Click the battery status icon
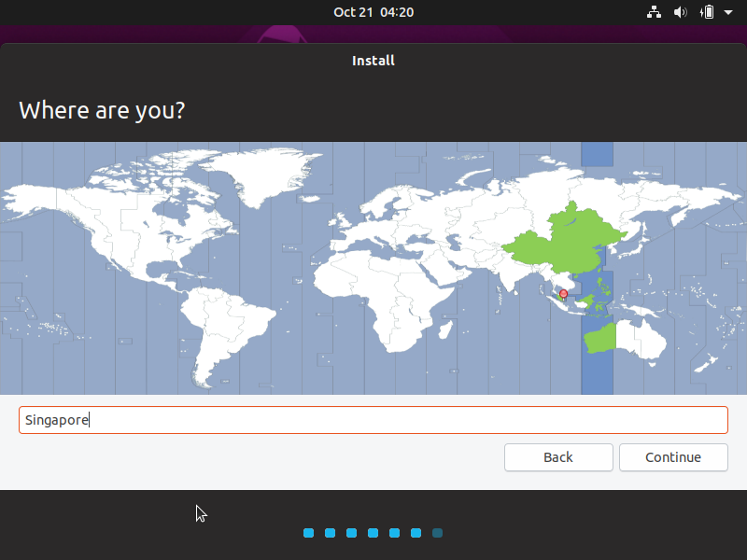The height and width of the screenshot is (560, 747). [x=707, y=12]
